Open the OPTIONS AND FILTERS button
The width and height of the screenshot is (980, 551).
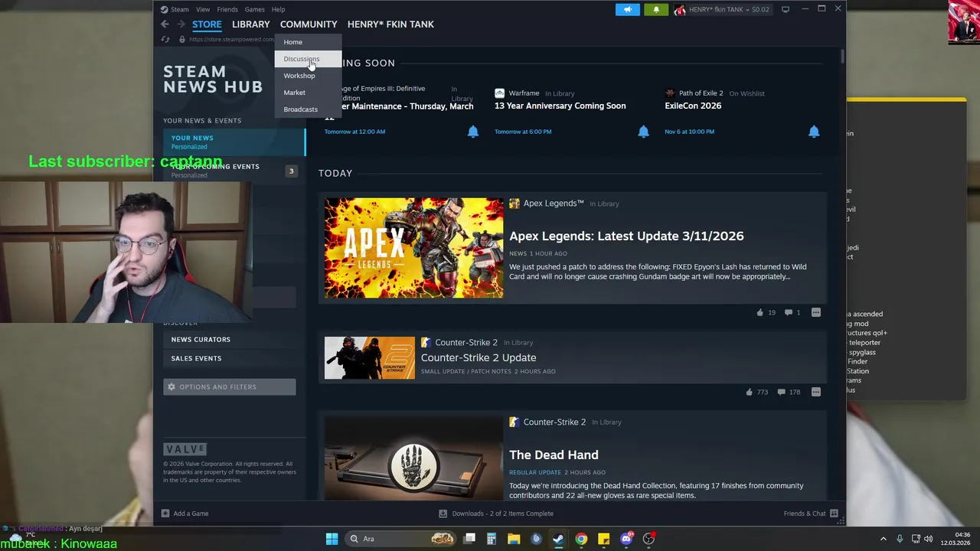(229, 386)
